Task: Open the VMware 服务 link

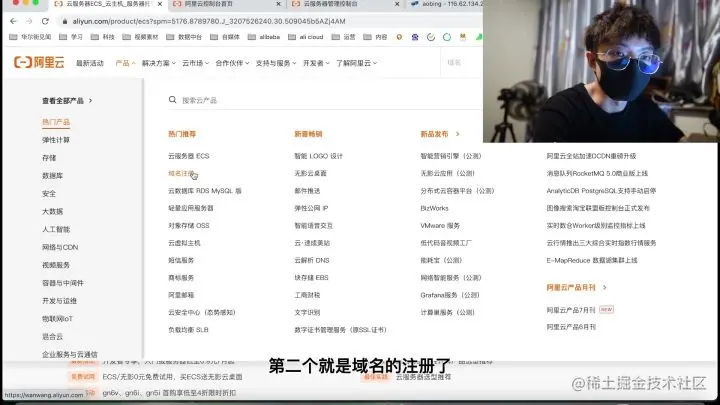Action: [x=440, y=226]
